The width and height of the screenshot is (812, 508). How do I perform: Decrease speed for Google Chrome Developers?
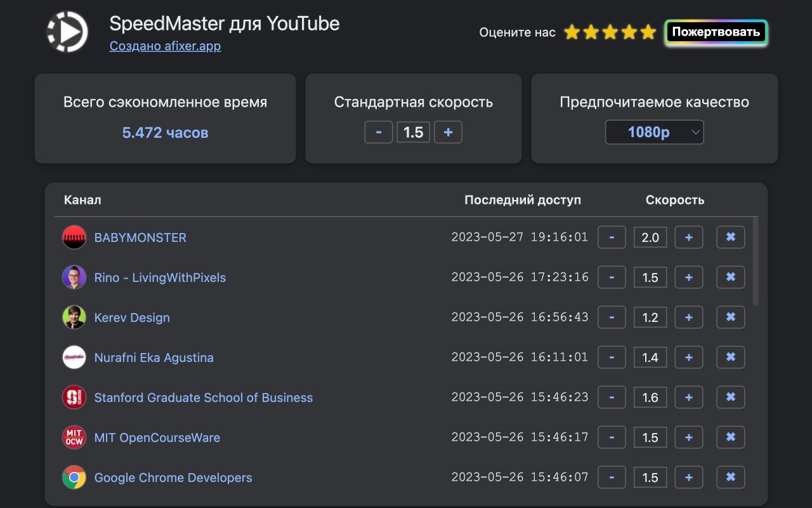[x=612, y=478]
